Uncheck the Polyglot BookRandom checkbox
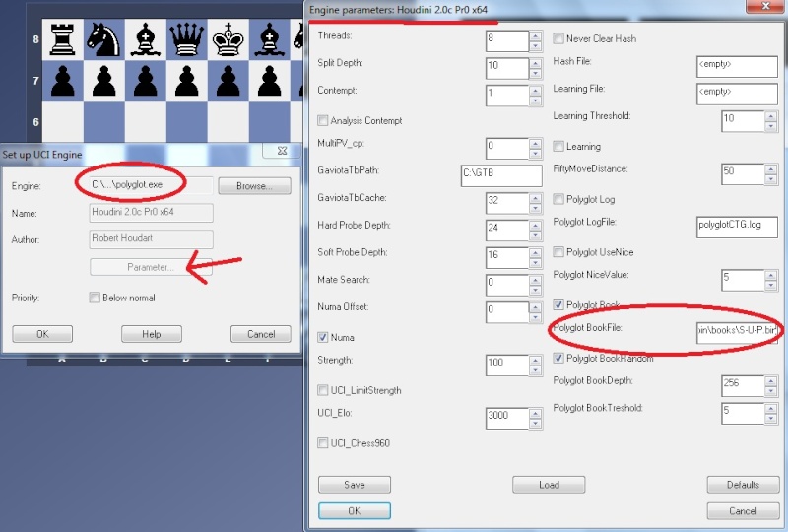 coord(558,358)
